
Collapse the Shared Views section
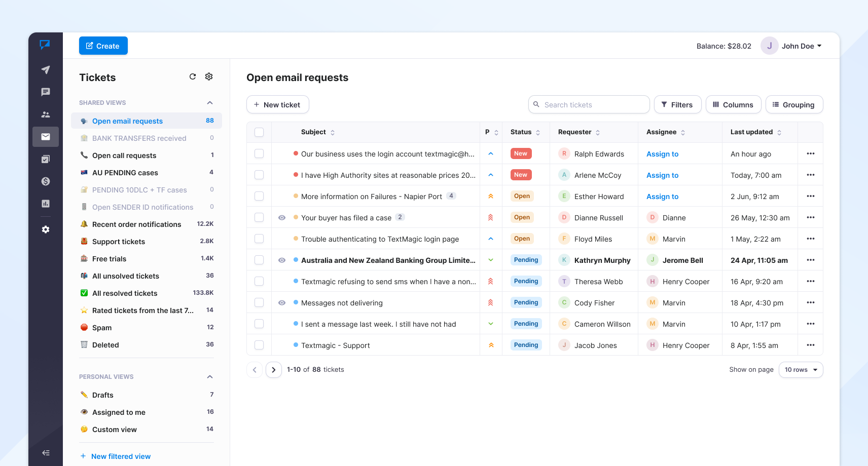(210, 103)
